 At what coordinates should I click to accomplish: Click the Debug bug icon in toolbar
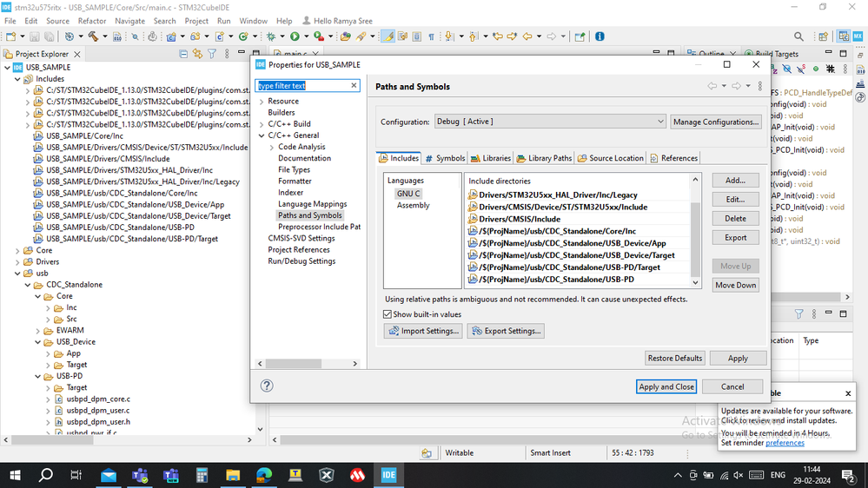(x=271, y=36)
